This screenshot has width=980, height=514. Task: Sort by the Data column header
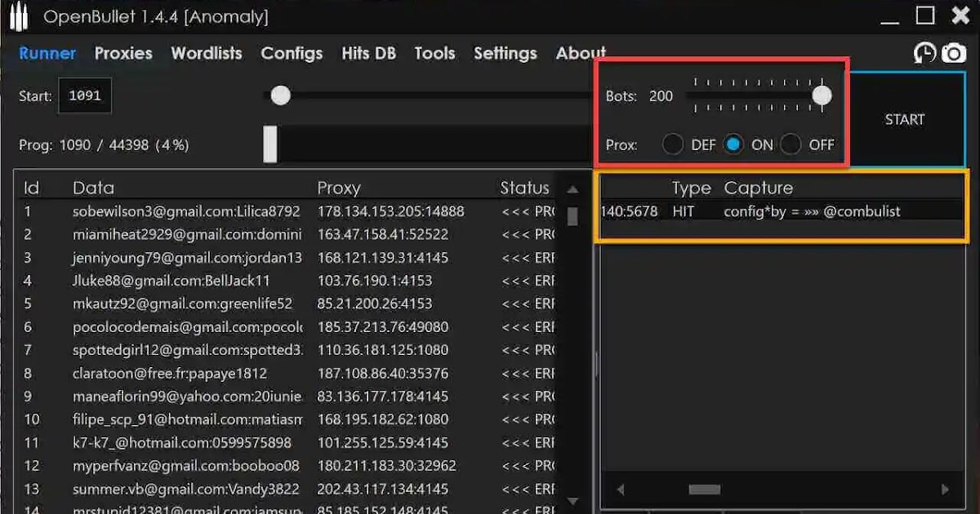[x=93, y=188]
